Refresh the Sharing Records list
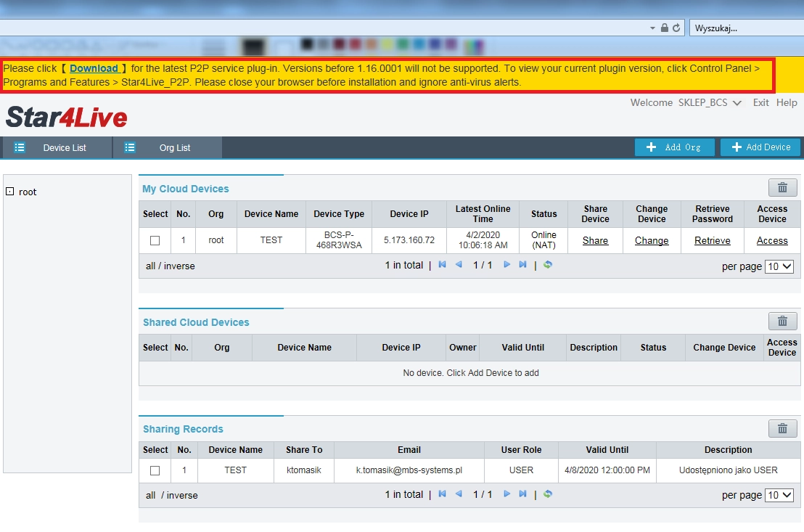 (x=548, y=494)
